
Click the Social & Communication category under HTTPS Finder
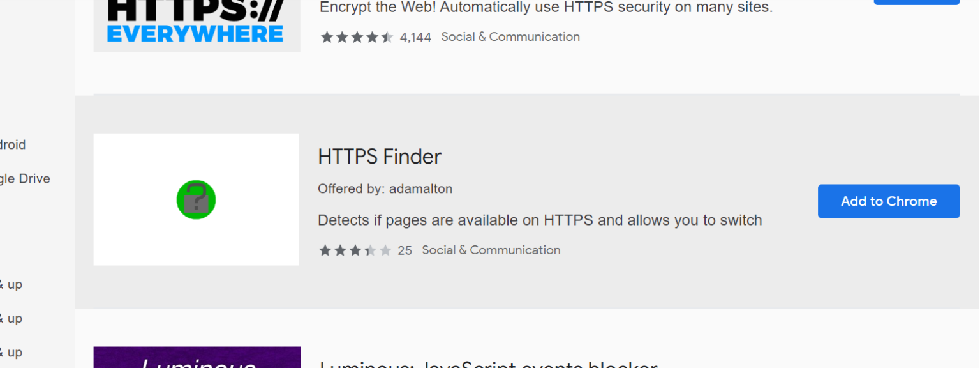[x=491, y=250]
